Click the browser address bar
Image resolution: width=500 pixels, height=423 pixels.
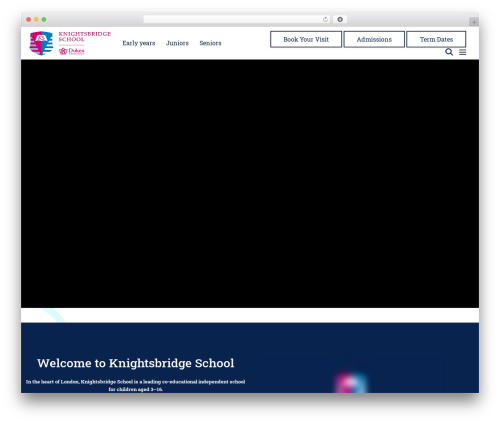tap(237, 20)
